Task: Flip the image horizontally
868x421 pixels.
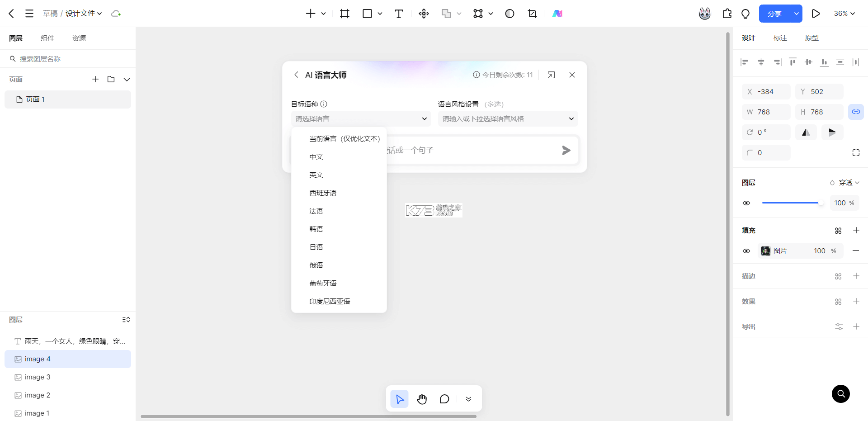Action: click(x=806, y=132)
